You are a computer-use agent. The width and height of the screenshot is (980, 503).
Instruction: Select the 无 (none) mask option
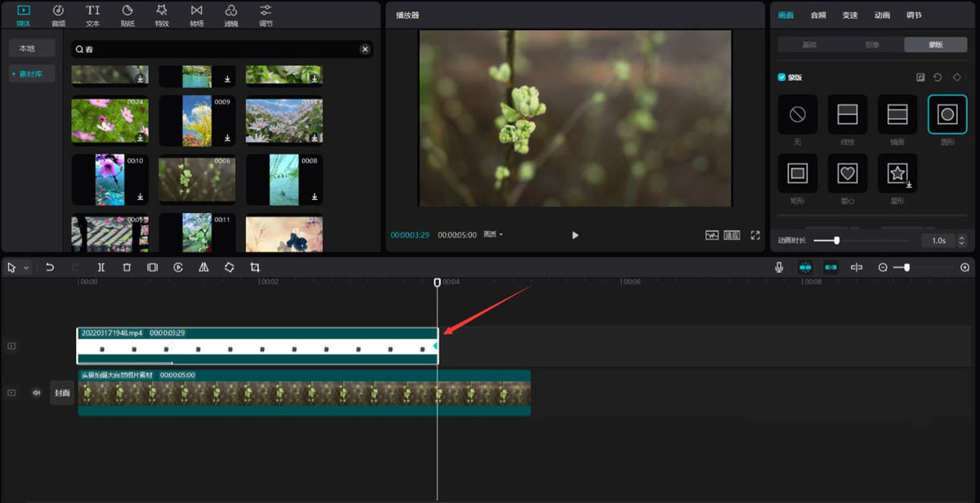[797, 115]
